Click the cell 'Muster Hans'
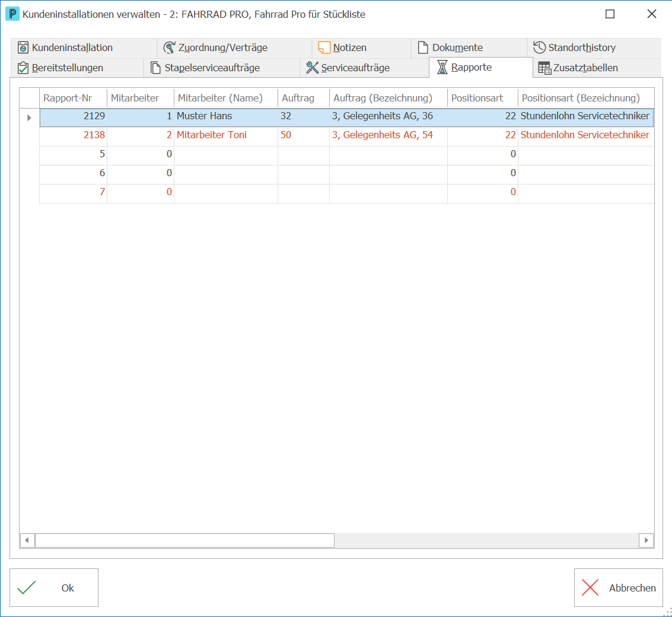 point(226,116)
